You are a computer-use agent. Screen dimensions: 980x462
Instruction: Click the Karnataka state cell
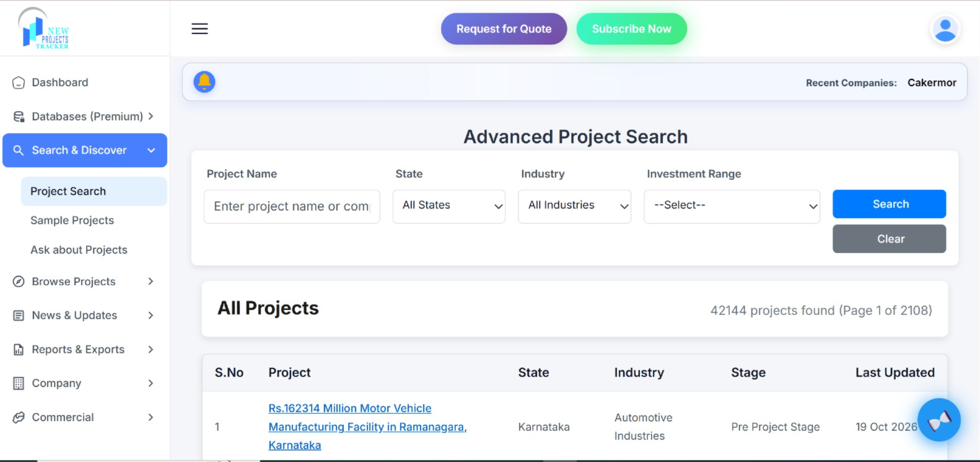[544, 427]
